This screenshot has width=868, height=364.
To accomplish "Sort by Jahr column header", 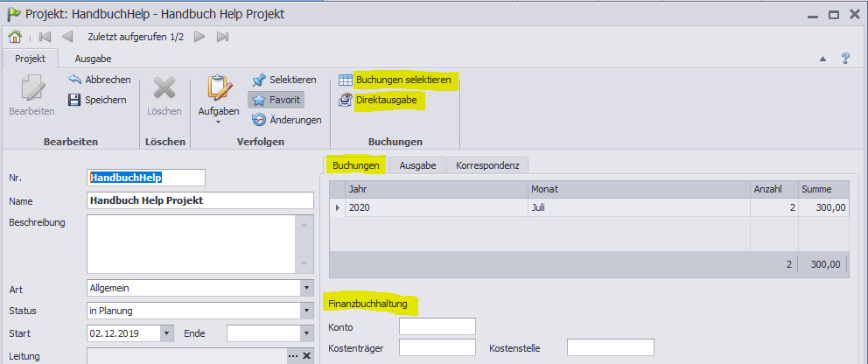I will click(437, 189).
